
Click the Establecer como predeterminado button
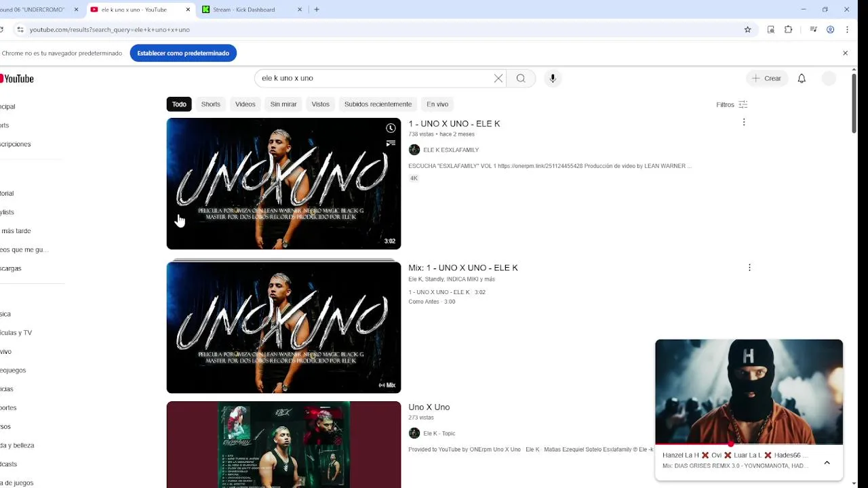coord(183,53)
